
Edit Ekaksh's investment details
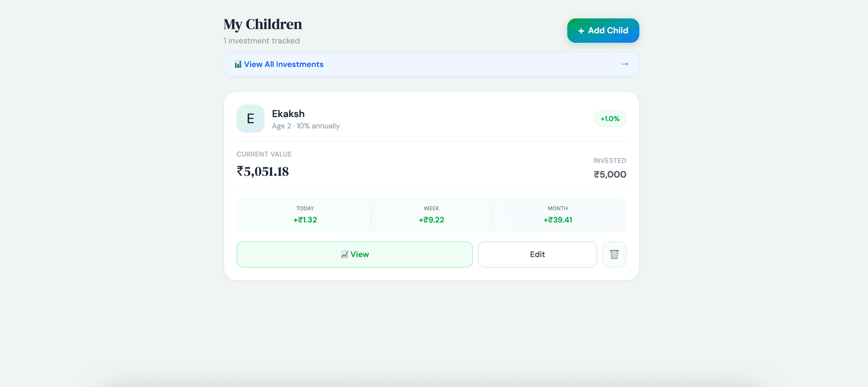pos(537,255)
